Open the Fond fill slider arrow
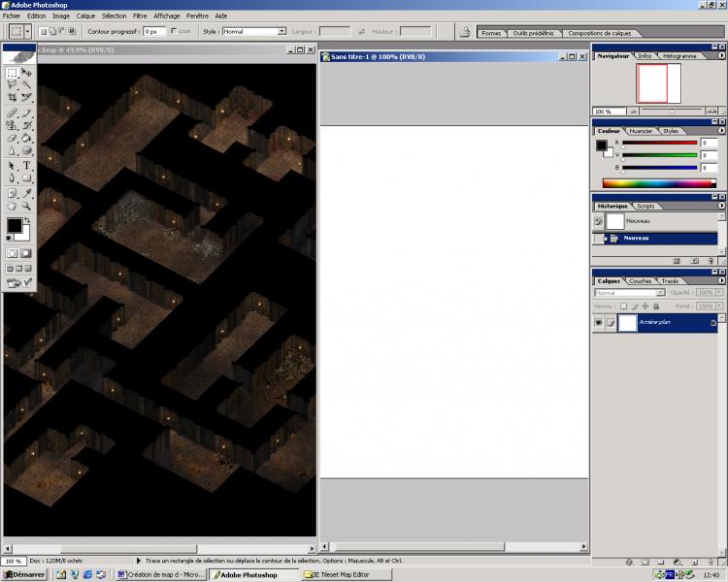The width and height of the screenshot is (728, 582). [x=719, y=306]
